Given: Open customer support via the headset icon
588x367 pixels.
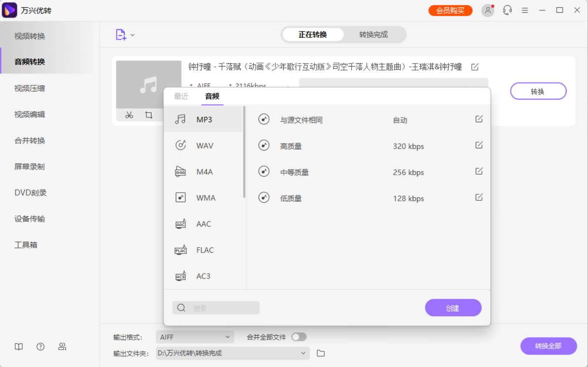Looking at the screenshot, I should [507, 10].
